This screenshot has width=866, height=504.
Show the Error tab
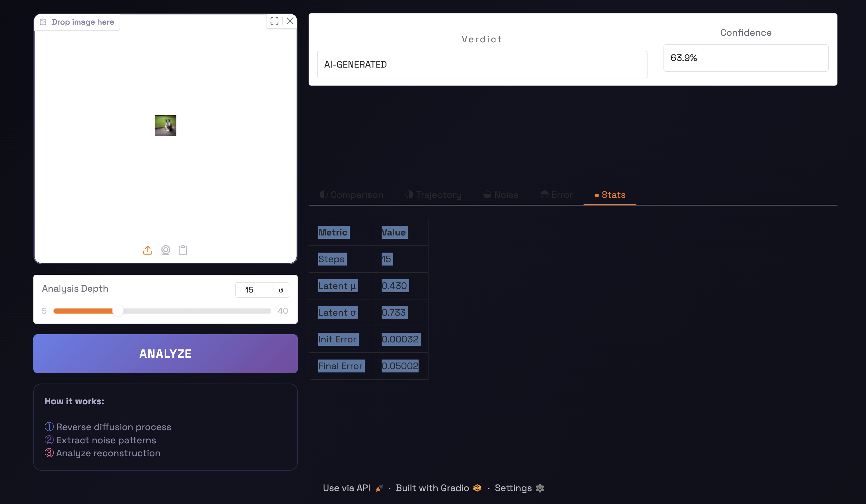pyautogui.click(x=556, y=195)
